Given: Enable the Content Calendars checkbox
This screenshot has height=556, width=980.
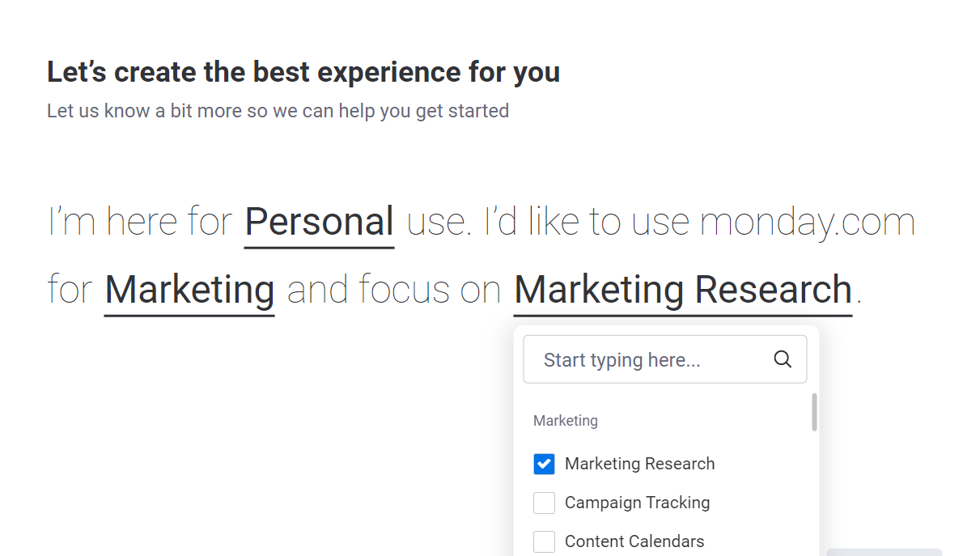Looking at the screenshot, I should 544,541.
